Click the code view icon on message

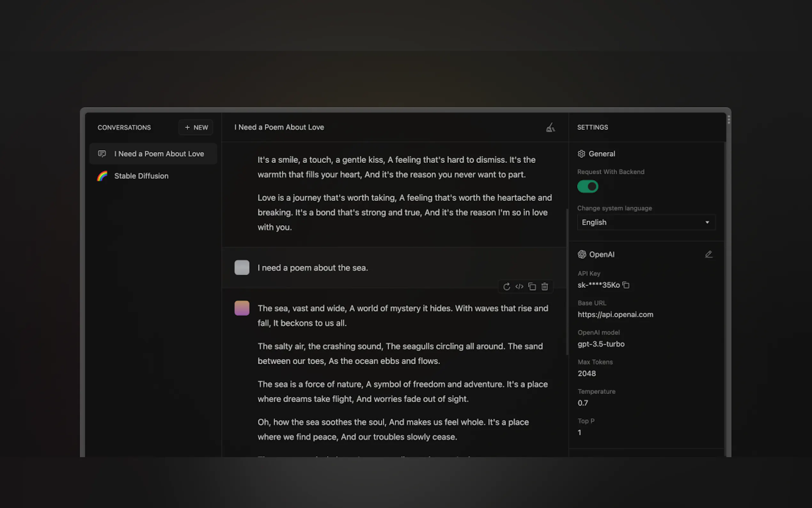point(519,287)
